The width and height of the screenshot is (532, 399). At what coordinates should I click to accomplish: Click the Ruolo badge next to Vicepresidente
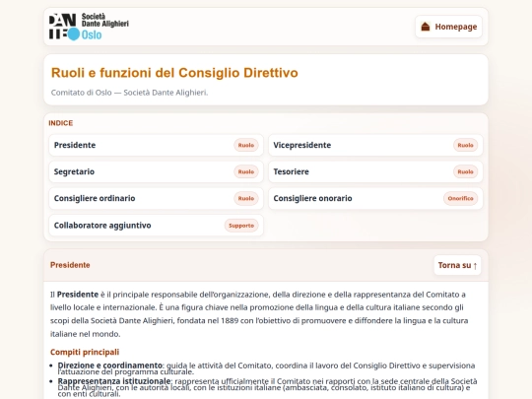(465, 145)
